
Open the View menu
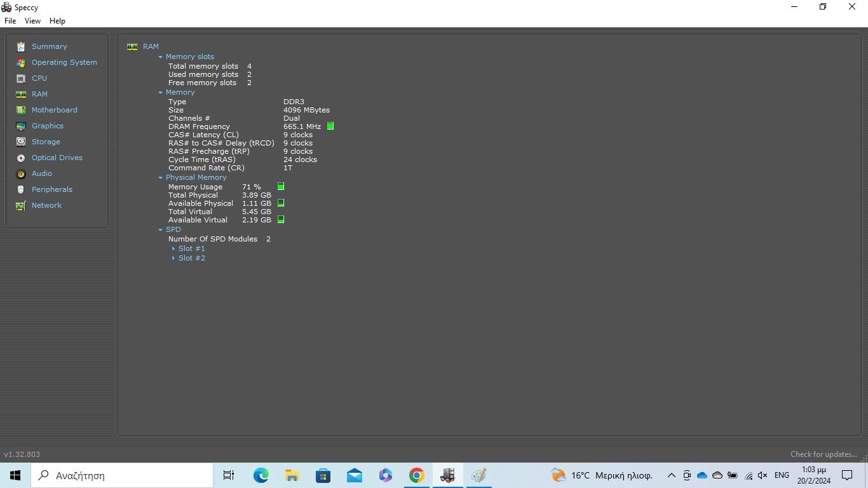[x=32, y=21]
